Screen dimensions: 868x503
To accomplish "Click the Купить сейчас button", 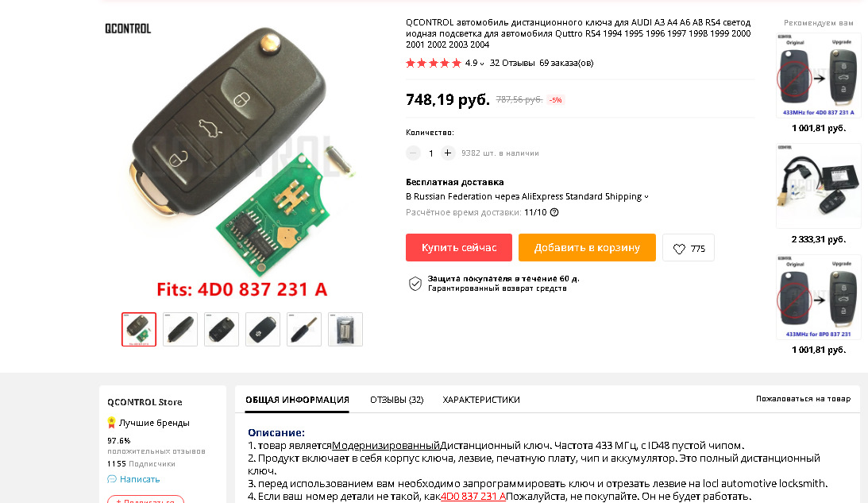I will click(x=459, y=248).
